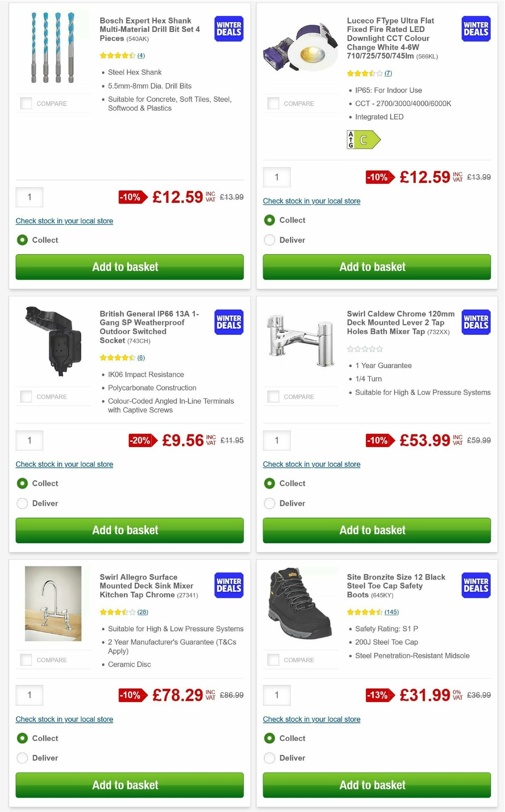Click the Winter Deals badge on Site safety boots
Viewport: 505px width, 812px height.
click(475, 585)
